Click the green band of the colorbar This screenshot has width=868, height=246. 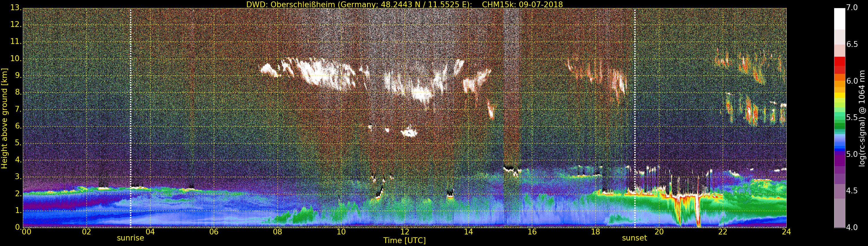pyautogui.click(x=839, y=125)
